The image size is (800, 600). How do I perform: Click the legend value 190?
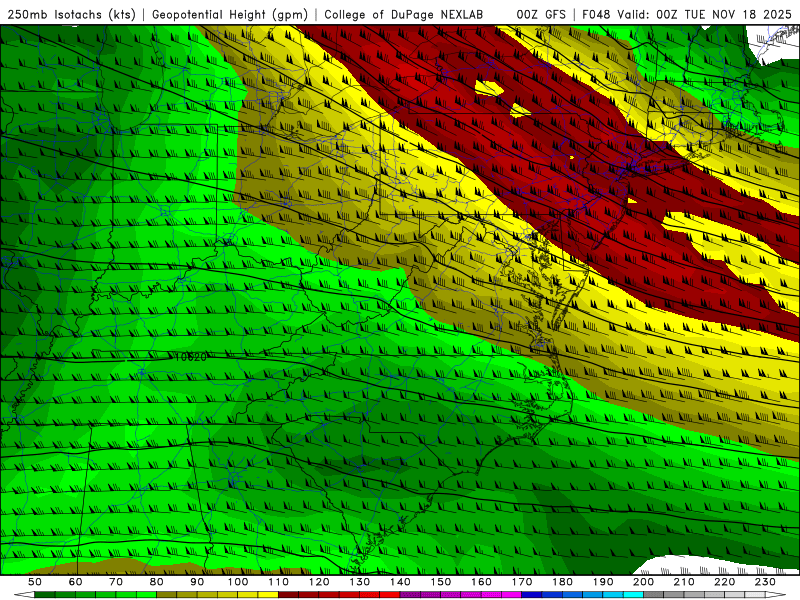point(603,582)
